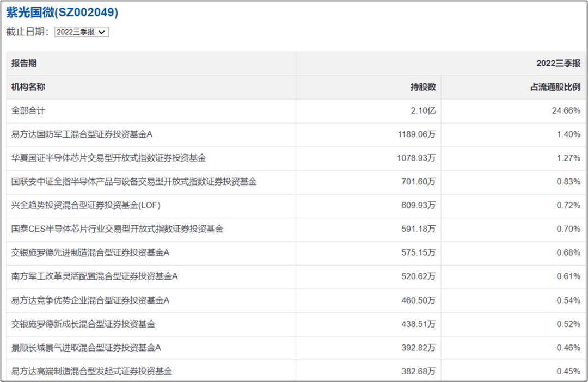Screen dimensions: 588x382
Task: Click the 持股数 column header
Action: (423, 87)
